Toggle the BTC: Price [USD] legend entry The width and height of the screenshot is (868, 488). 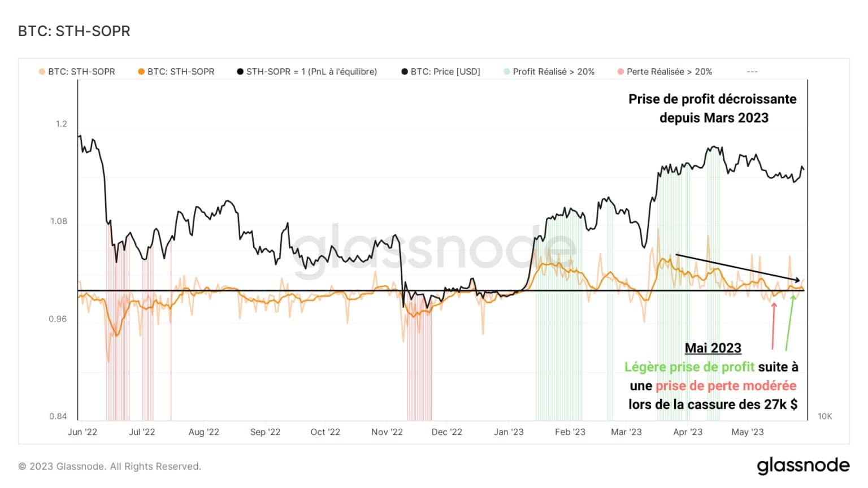pos(441,72)
